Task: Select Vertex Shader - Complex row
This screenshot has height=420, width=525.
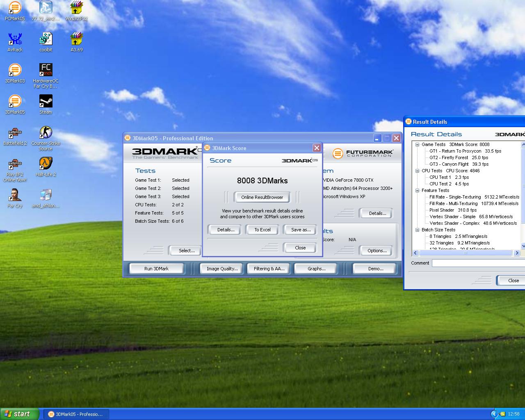Action: point(473,223)
